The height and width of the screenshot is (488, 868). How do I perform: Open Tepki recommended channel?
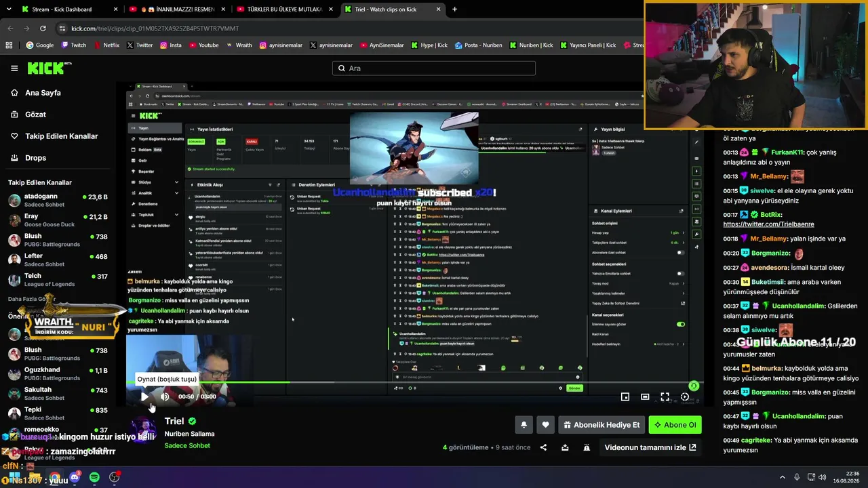[58, 413]
